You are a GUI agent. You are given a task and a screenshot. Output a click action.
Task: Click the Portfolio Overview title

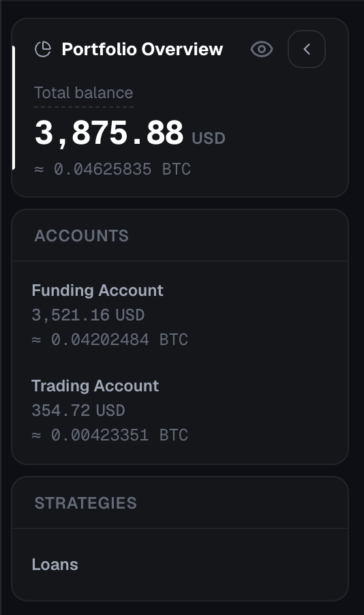pos(142,49)
